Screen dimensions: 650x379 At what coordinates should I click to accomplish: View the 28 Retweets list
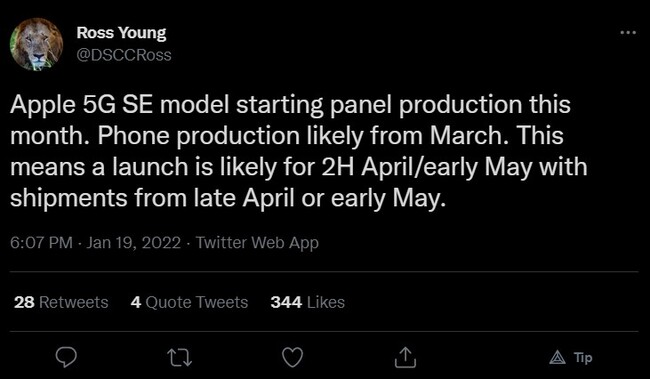61,302
